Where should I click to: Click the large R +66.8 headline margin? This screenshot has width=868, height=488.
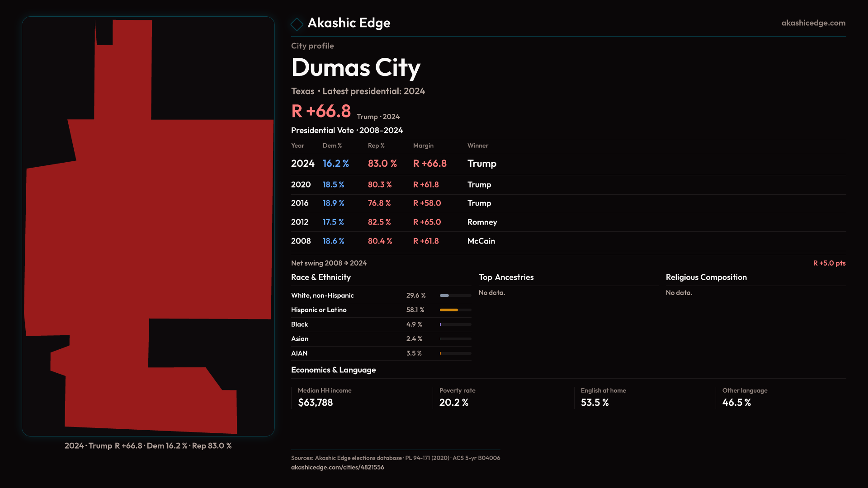click(x=321, y=111)
